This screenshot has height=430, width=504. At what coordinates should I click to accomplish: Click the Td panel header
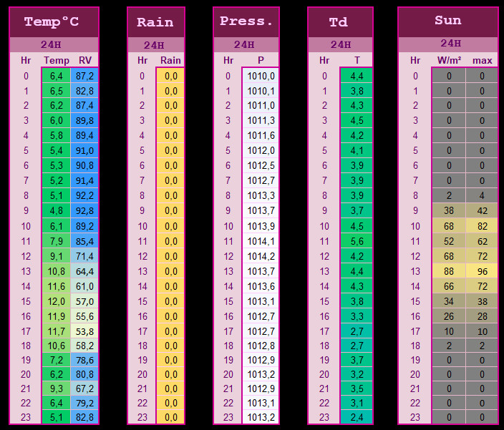(339, 22)
